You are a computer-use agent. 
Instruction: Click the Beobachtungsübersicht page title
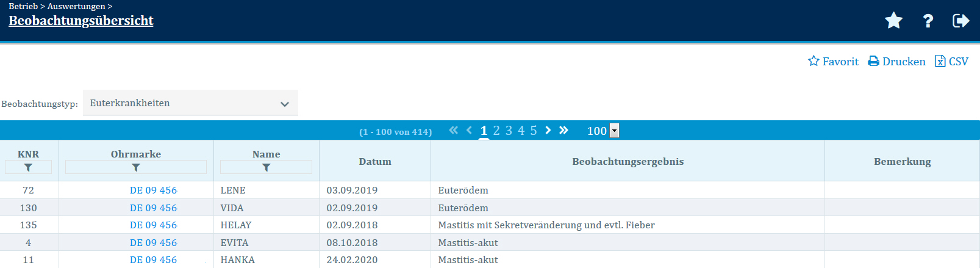point(81,21)
